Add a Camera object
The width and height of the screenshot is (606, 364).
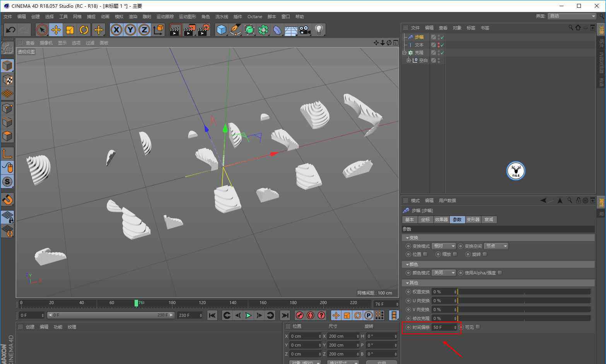coord(305,30)
